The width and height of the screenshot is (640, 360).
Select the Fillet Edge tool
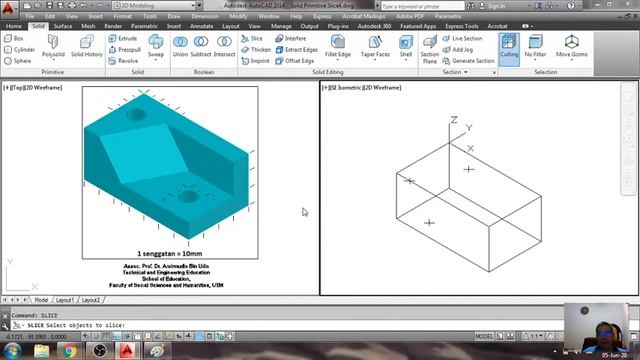pos(338,46)
